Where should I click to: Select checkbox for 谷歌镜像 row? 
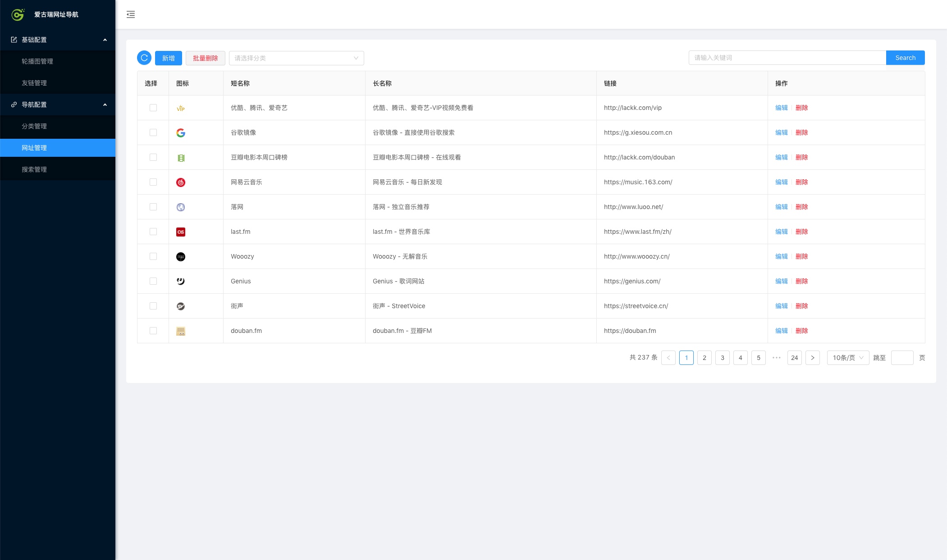[x=153, y=132]
